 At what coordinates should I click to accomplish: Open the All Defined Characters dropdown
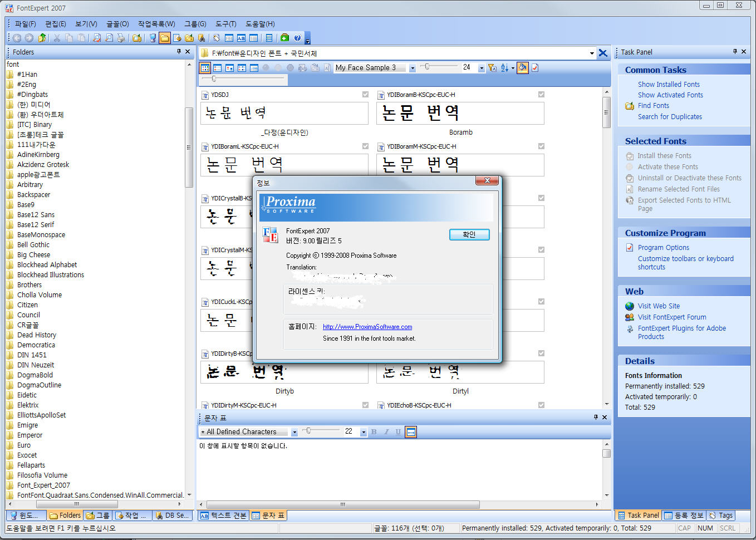(x=294, y=432)
